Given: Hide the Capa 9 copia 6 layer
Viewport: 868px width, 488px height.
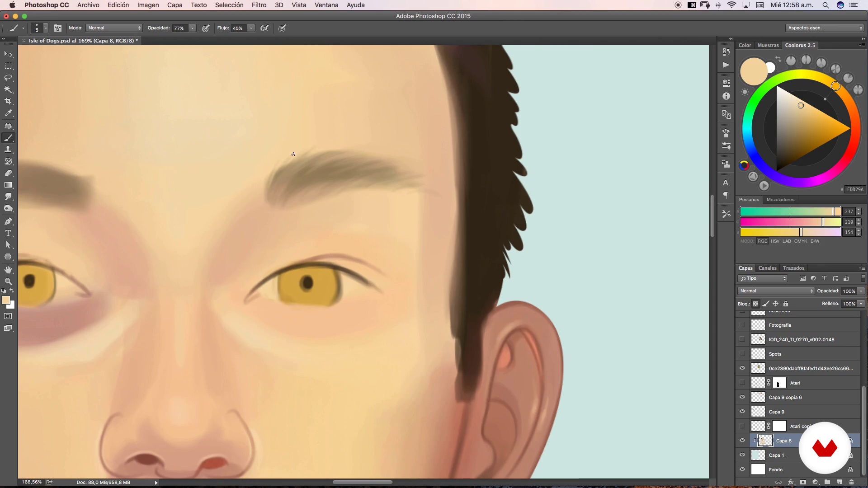Looking at the screenshot, I should click(x=742, y=397).
